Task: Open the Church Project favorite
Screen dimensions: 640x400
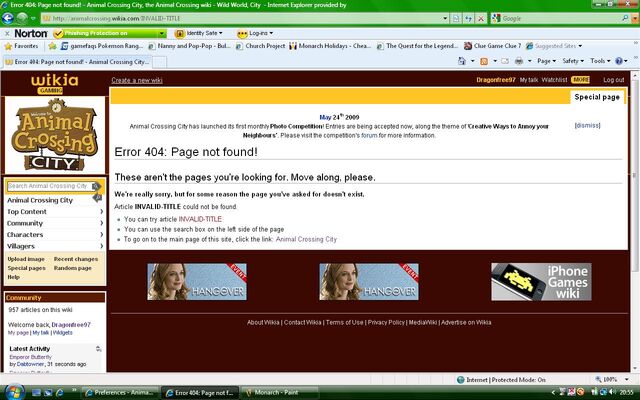Action: (260, 46)
